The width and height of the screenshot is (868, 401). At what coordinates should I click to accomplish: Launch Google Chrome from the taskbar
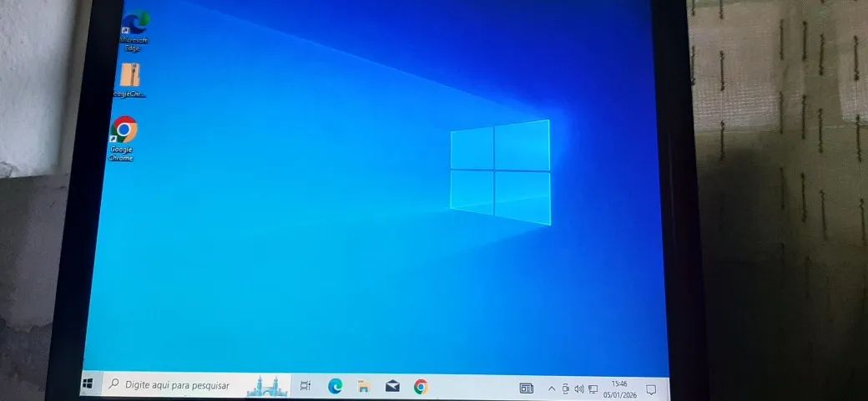pos(421,387)
